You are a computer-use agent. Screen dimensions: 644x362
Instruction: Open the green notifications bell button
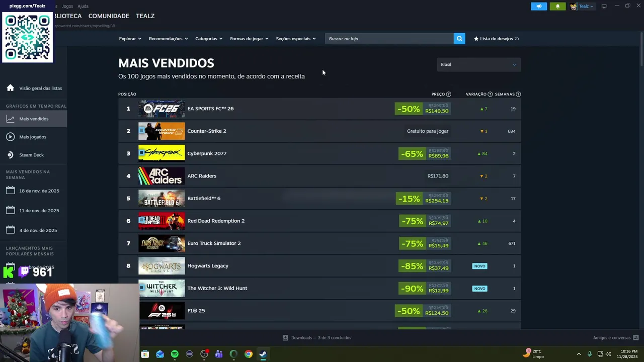[557, 6]
